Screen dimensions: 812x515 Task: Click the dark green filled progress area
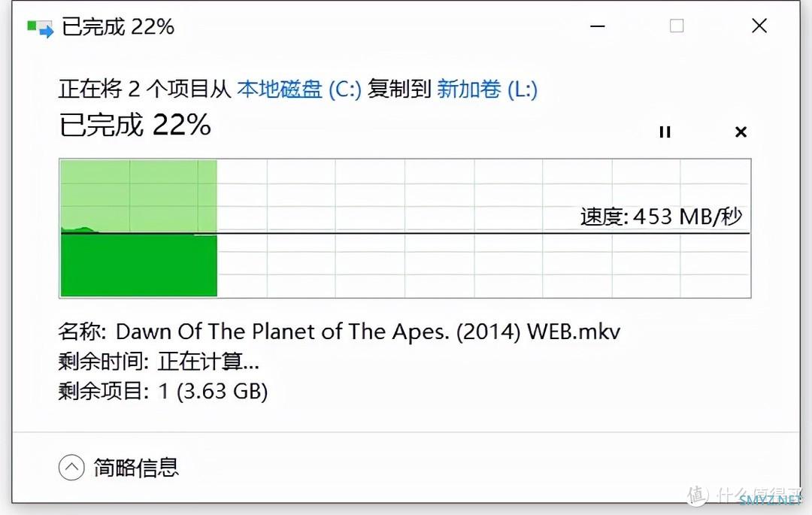point(139,265)
